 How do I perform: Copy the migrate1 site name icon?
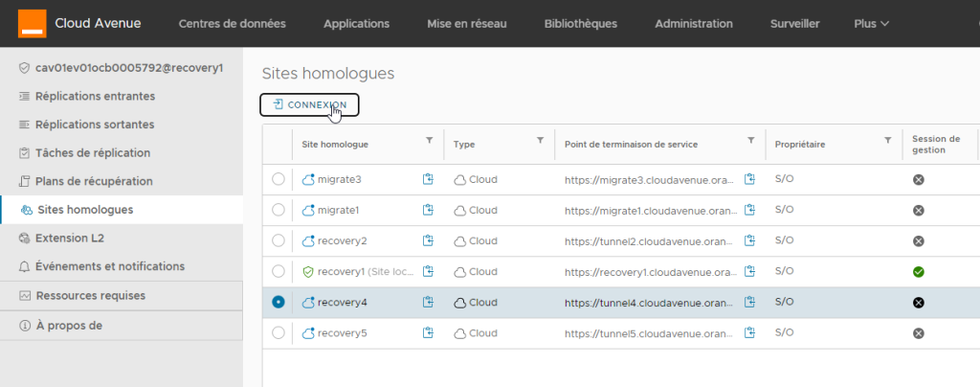pos(428,210)
